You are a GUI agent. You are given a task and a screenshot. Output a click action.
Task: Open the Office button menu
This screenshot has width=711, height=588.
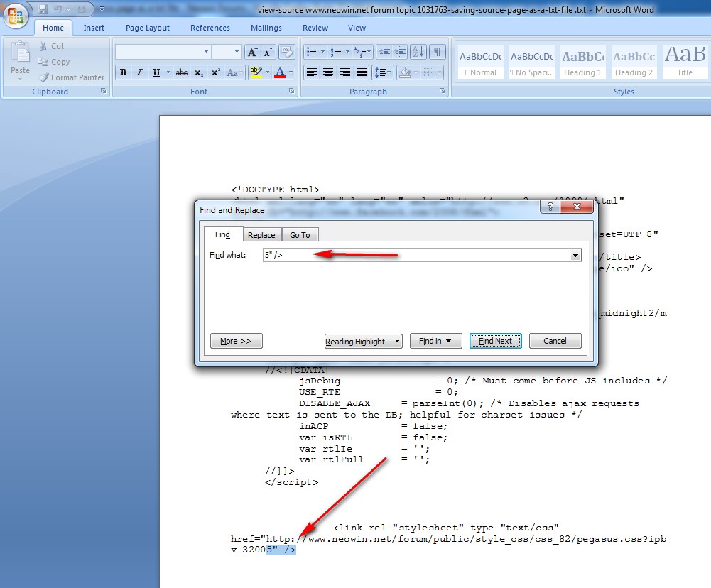pos(16,15)
